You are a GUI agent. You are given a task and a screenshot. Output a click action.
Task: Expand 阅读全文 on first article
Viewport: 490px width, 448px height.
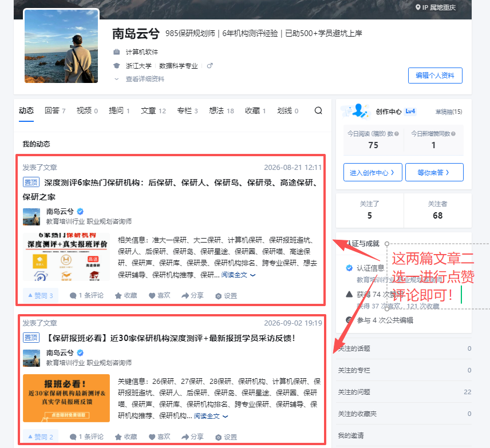[x=239, y=275]
